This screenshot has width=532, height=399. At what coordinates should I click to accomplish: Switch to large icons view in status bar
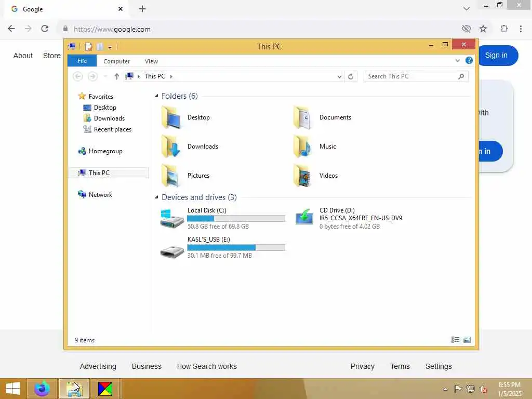point(467,340)
